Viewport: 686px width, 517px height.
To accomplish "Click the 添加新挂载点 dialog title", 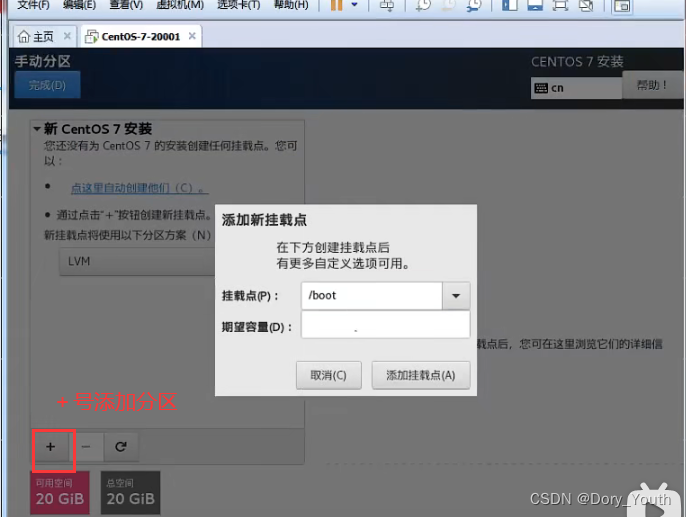I will click(x=264, y=220).
